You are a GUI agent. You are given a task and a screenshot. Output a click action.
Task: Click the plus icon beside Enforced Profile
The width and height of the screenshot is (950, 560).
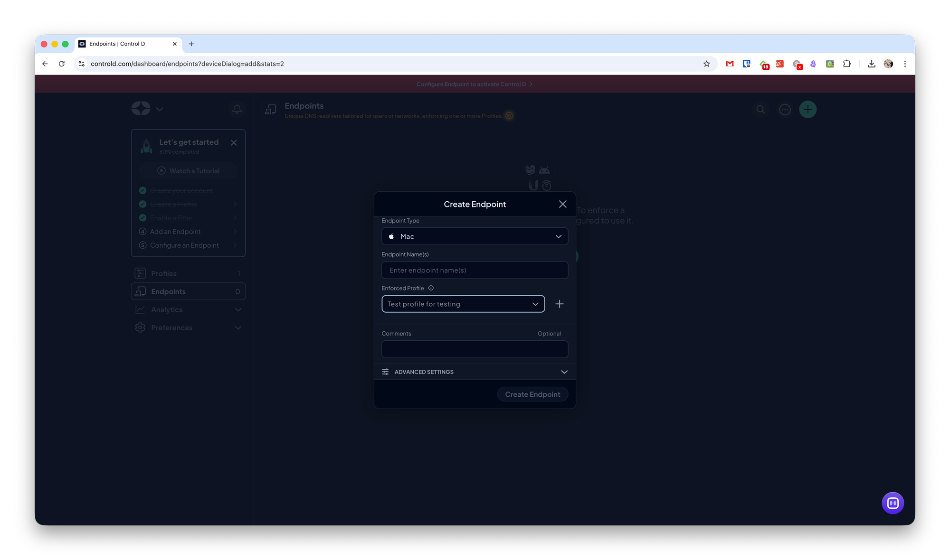[560, 304]
